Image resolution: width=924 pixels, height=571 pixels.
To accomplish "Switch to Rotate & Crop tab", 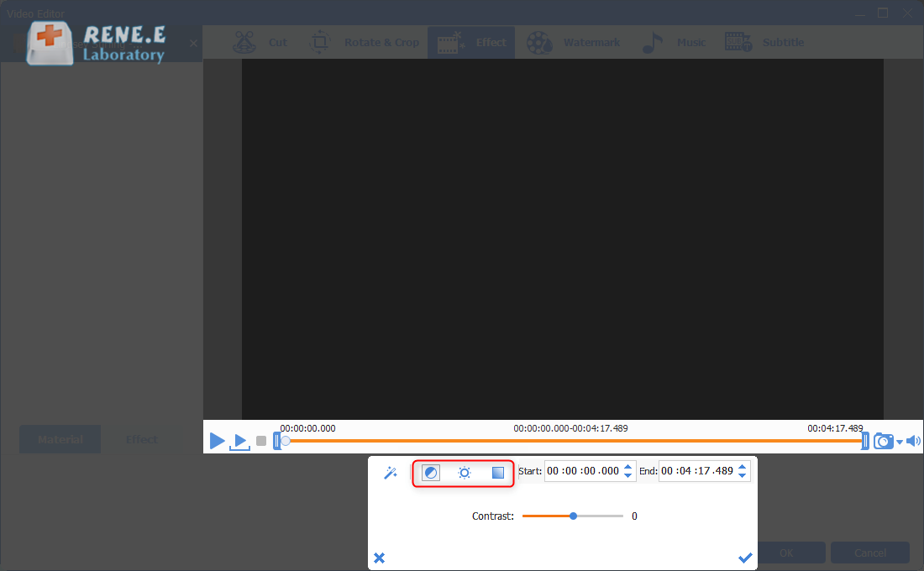I will pyautogui.click(x=365, y=43).
